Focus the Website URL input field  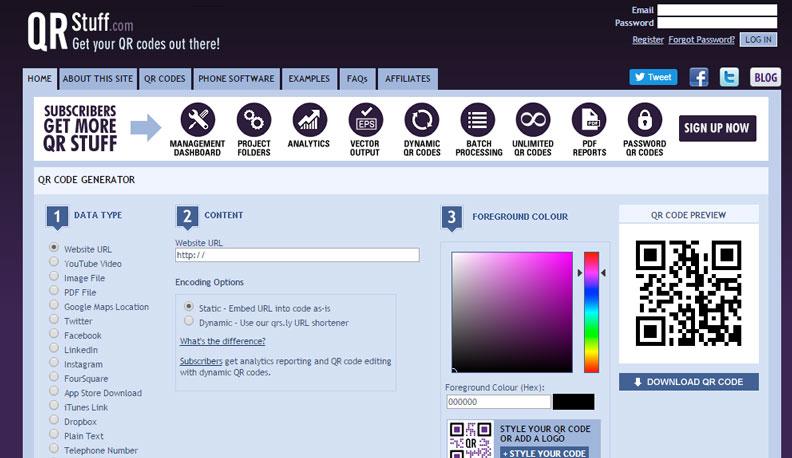tap(297, 255)
